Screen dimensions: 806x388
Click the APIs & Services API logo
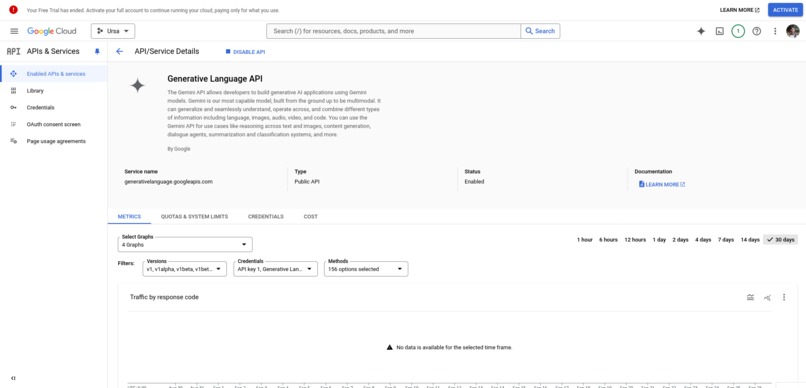(x=13, y=51)
